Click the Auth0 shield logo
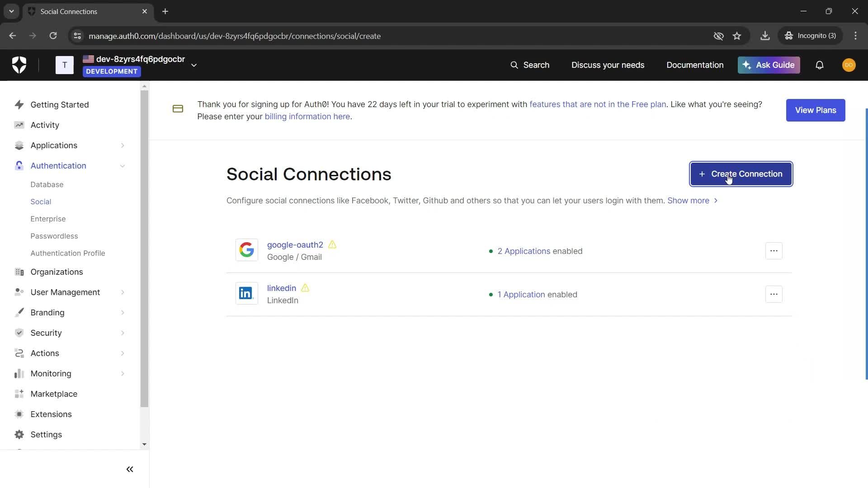The height and width of the screenshot is (488, 868). pyautogui.click(x=19, y=65)
